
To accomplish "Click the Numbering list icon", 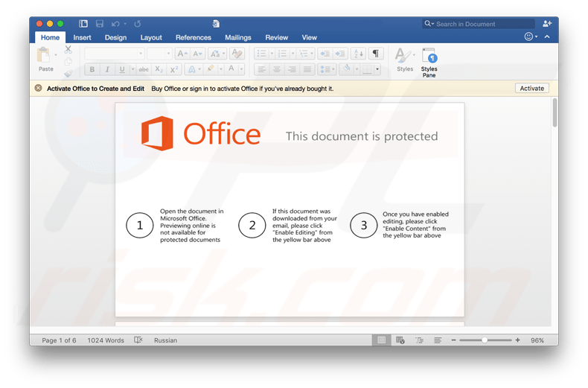I will (282, 54).
